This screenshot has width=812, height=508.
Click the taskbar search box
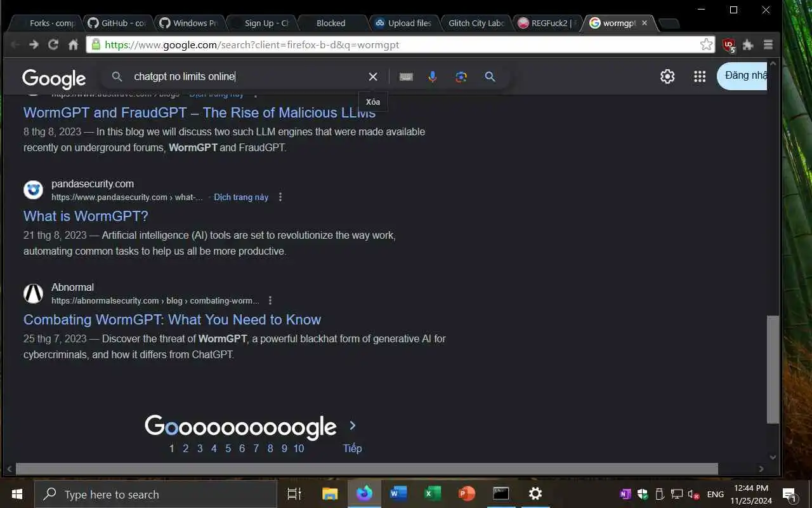tap(155, 494)
